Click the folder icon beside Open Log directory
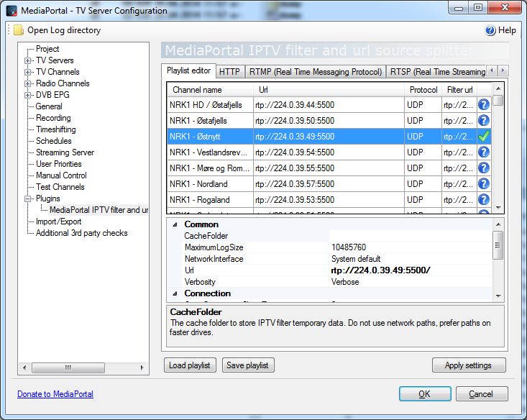The image size is (527, 420). click(x=19, y=30)
